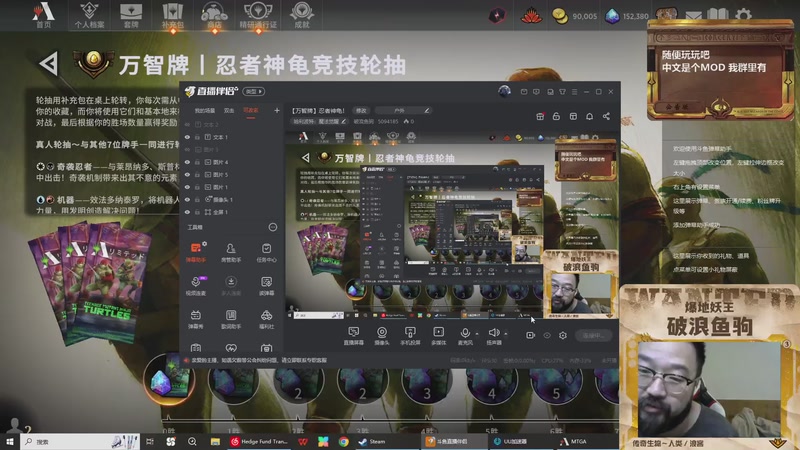Open the streamer avatar in title bar
This screenshot has width=800, height=450.
505,91
